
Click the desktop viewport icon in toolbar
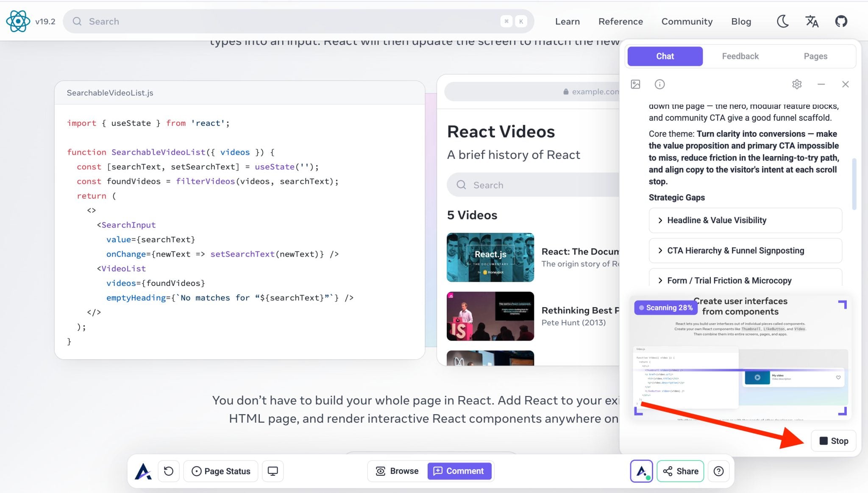click(x=273, y=471)
